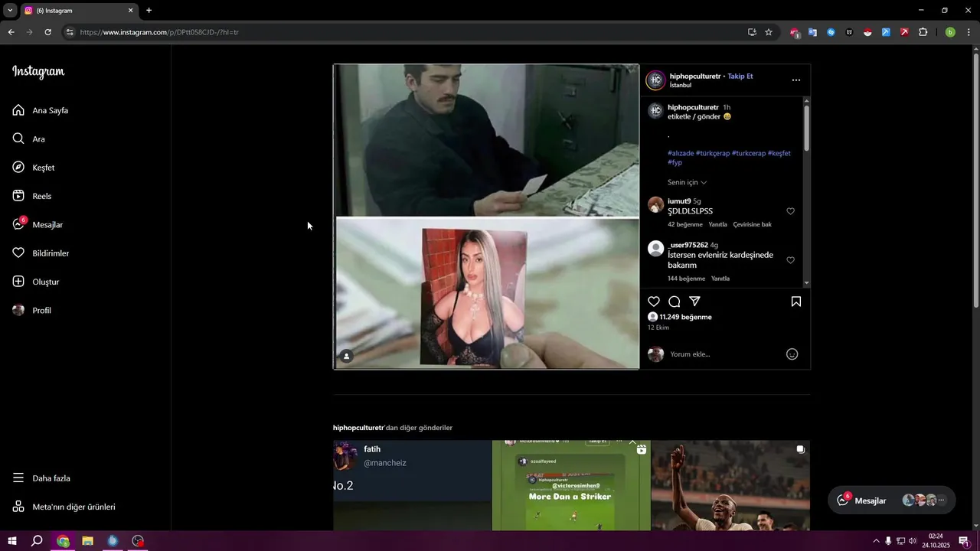View 144 beğenme on _user975262's comment

click(x=687, y=279)
